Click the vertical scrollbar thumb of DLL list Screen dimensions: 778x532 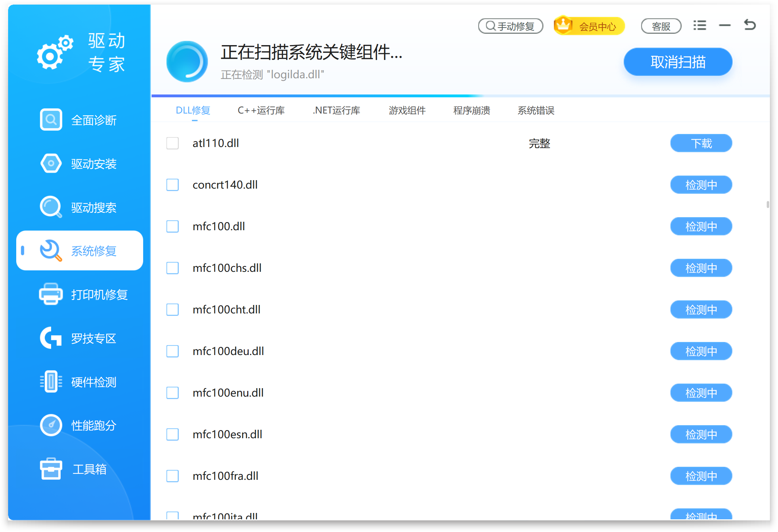(x=768, y=204)
